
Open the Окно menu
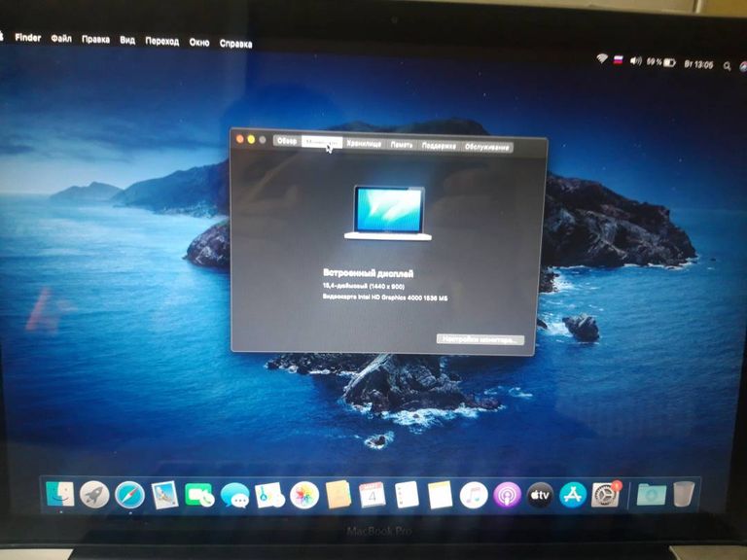pos(199,43)
